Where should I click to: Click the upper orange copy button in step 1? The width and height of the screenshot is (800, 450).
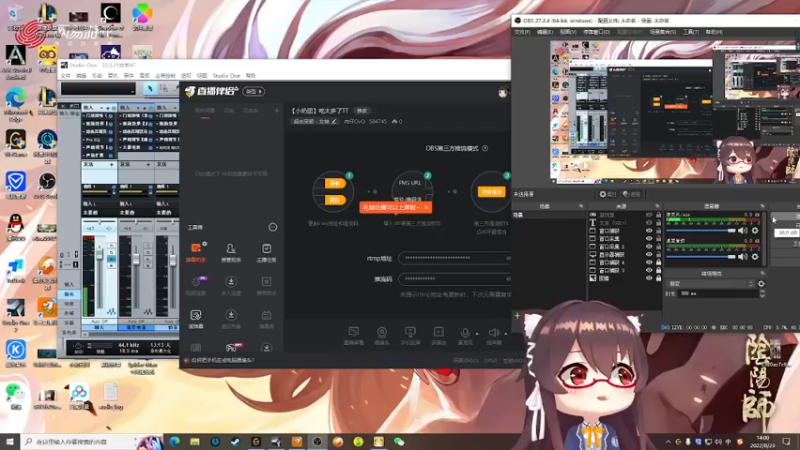pyautogui.click(x=335, y=183)
